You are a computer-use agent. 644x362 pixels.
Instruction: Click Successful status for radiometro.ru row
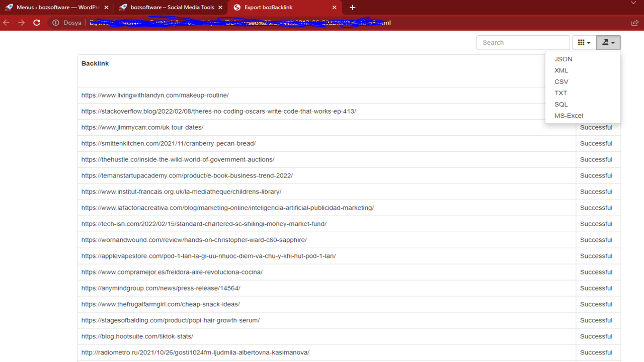coord(596,352)
